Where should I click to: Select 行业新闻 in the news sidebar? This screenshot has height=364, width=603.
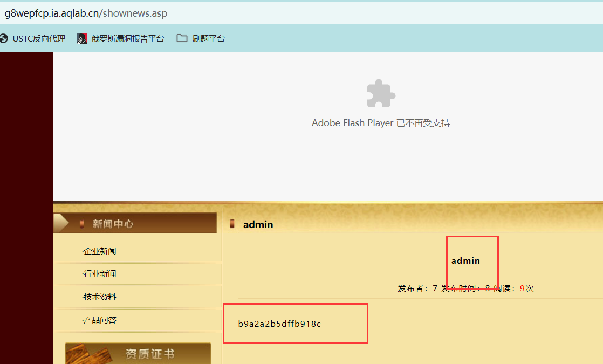[100, 273]
